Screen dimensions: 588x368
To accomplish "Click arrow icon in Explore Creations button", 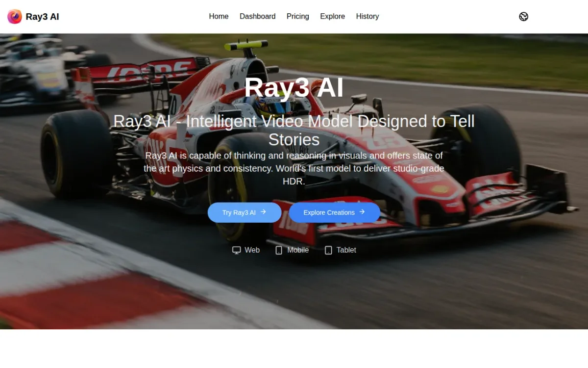I will [362, 212].
